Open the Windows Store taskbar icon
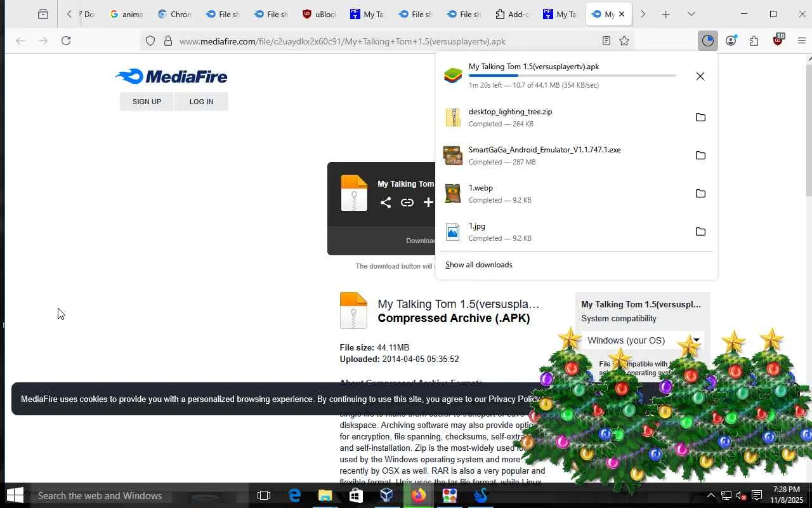 (356, 495)
